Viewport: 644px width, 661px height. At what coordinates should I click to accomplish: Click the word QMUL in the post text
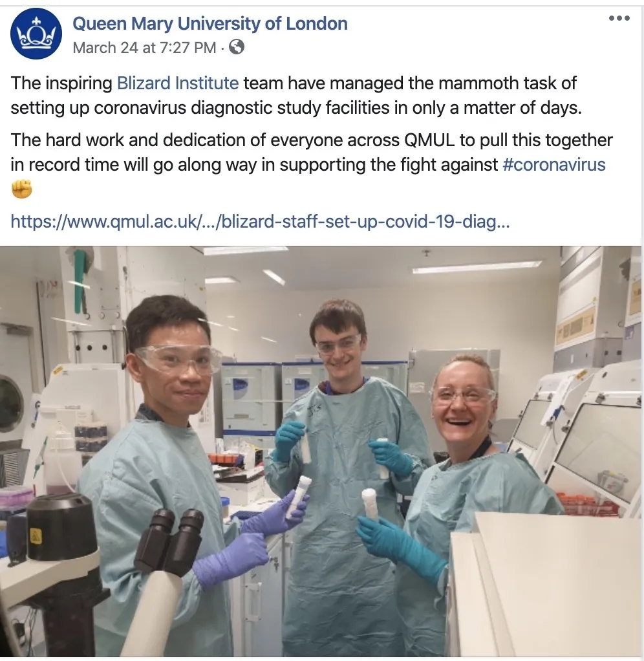click(429, 140)
